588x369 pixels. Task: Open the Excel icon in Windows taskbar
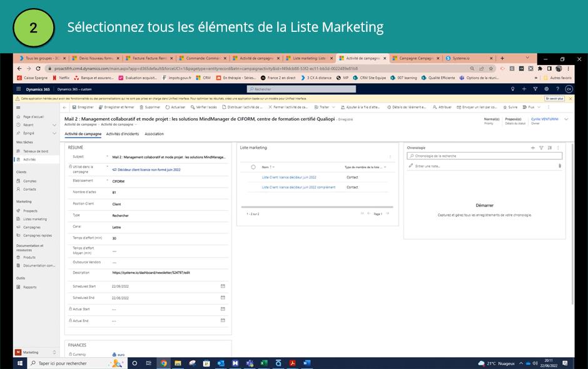coord(263,363)
